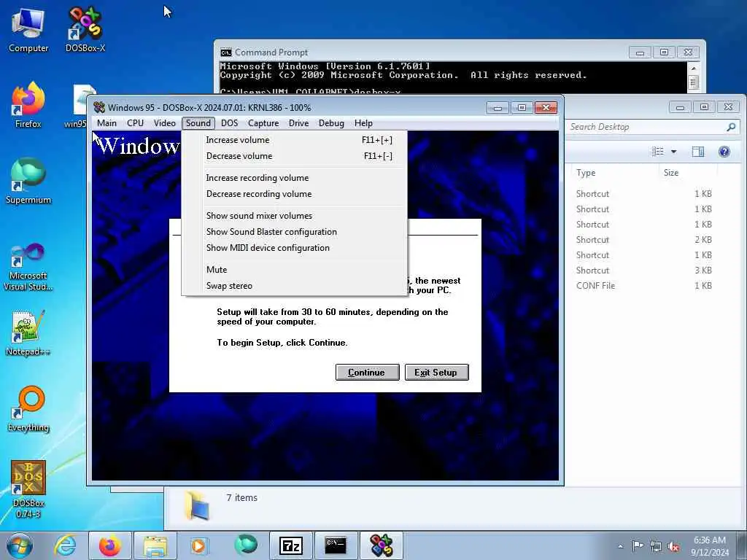Select the Firefox desktop shortcut

coord(28,106)
